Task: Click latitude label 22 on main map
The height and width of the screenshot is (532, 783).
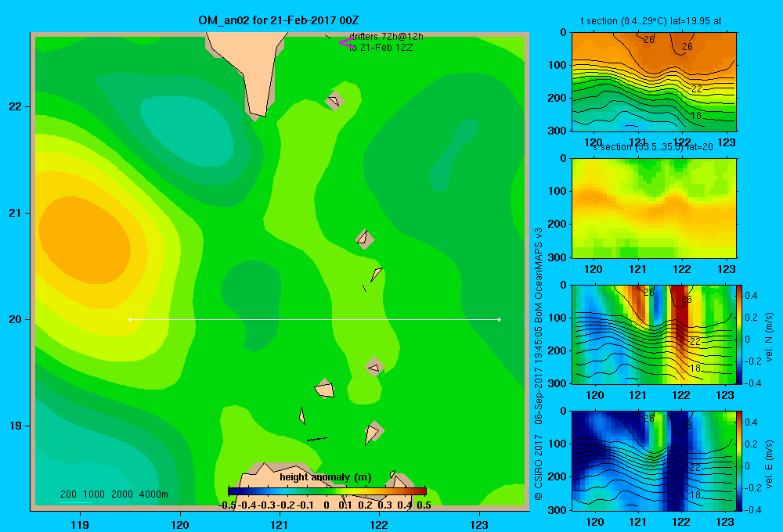Action: (15, 107)
